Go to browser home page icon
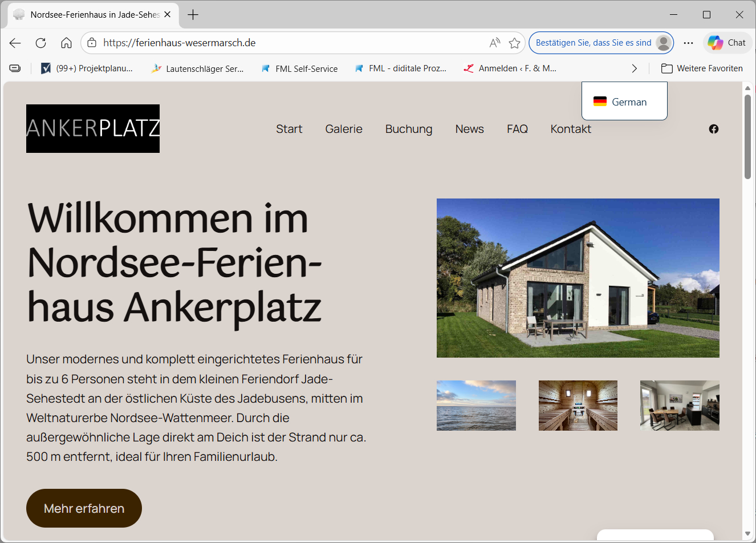756x543 pixels. coord(66,43)
